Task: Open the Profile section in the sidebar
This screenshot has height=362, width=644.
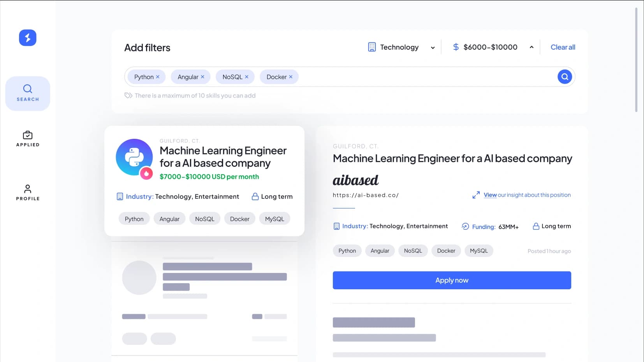Action: tap(27, 192)
